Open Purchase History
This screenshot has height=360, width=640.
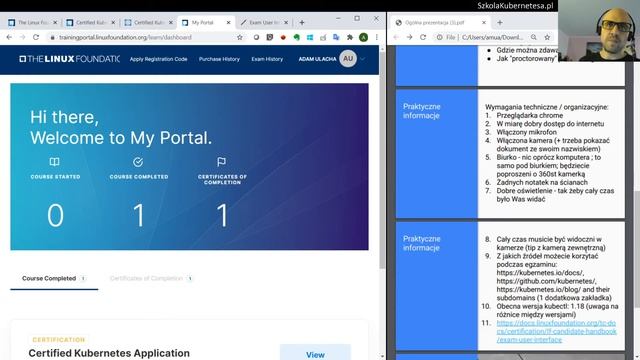pyautogui.click(x=219, y=59)
